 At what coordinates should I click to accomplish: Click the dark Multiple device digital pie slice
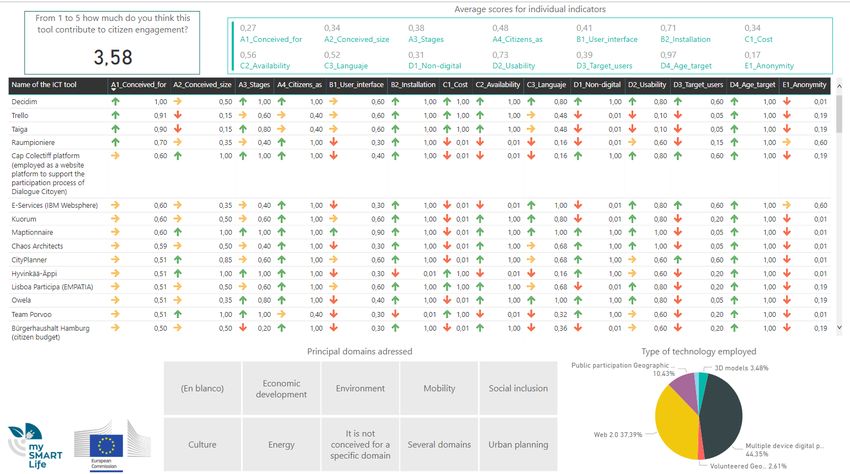(724, 415)
